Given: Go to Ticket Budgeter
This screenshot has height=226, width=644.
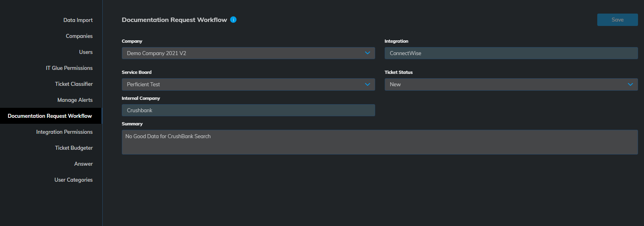Looking at the screenshot, I should tap(74, 148).
